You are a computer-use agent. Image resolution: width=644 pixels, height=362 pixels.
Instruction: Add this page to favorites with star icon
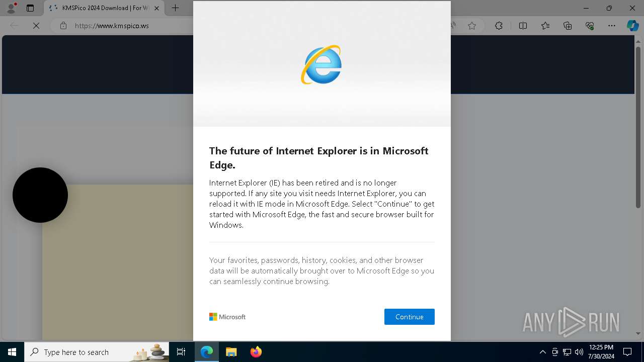tap(472, 26)
